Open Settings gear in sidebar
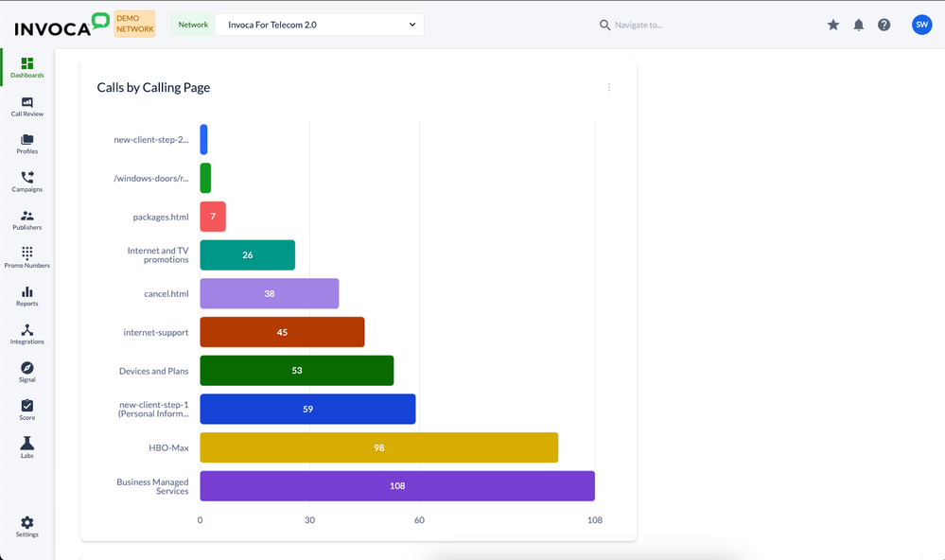This screenshot has width=945, height=560. [x=26, y=524]
